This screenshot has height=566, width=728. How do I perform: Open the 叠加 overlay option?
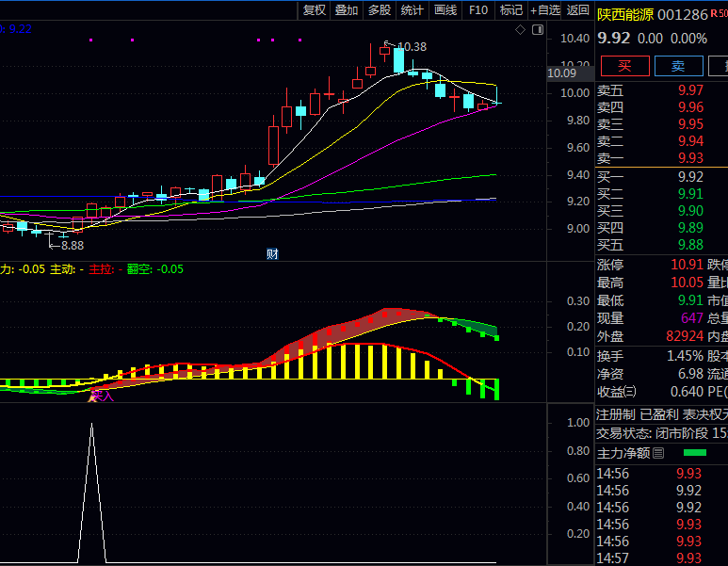[347, 10]
